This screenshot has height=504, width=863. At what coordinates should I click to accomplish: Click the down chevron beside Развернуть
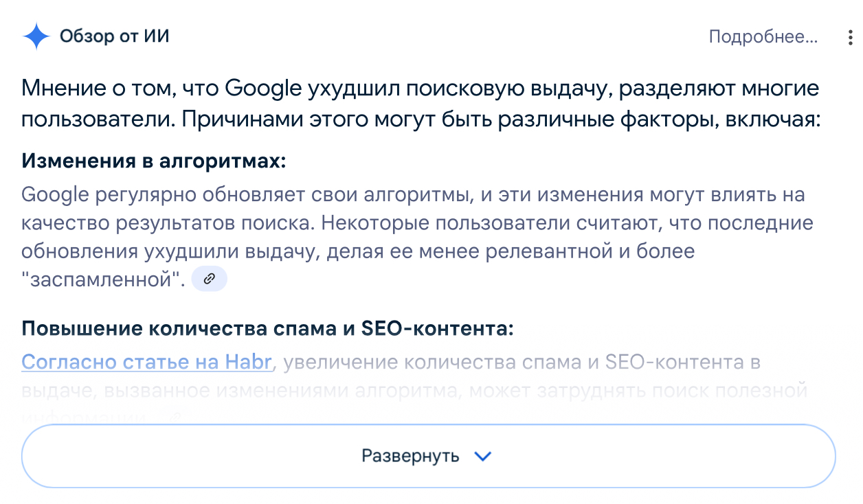pyautogui.click(x=484, y=456)
